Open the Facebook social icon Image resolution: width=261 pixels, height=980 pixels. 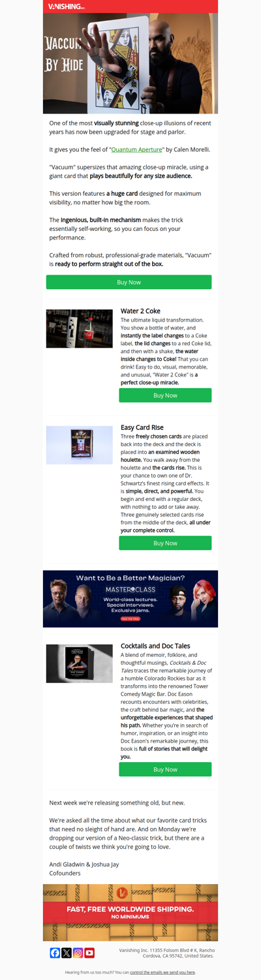(55, 953)
